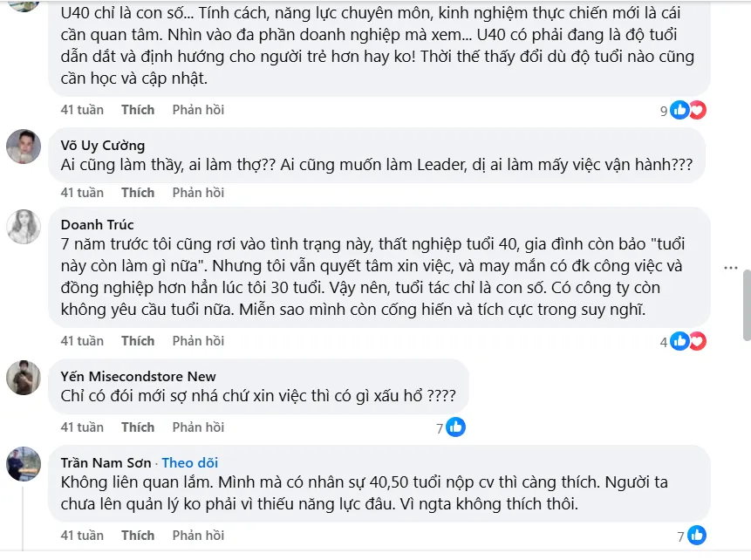
Task: Click the 41 tuần timestamp on Yến's comment
Action: click(x=82, y=427)
